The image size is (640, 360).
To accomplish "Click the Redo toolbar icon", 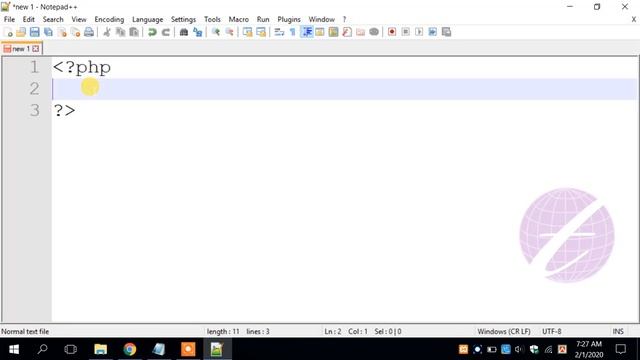I will pos(166,32).
